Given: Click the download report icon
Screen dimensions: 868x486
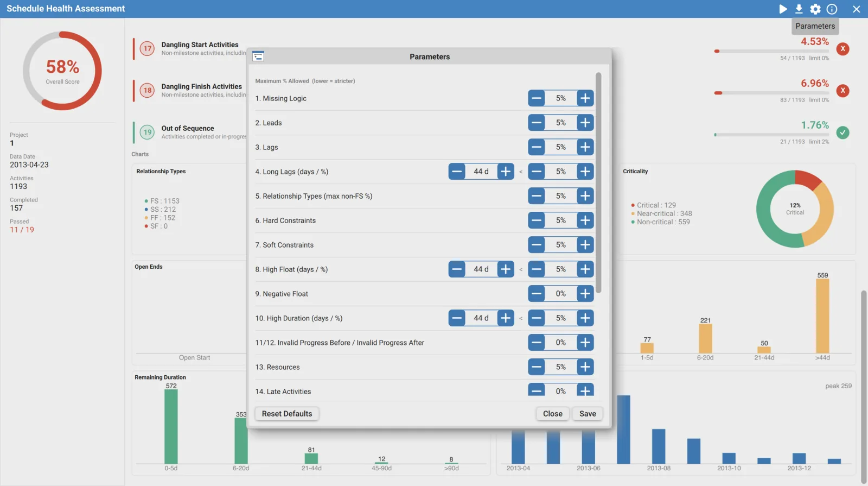Looking at the screenshot, I should tap(799, 9).
